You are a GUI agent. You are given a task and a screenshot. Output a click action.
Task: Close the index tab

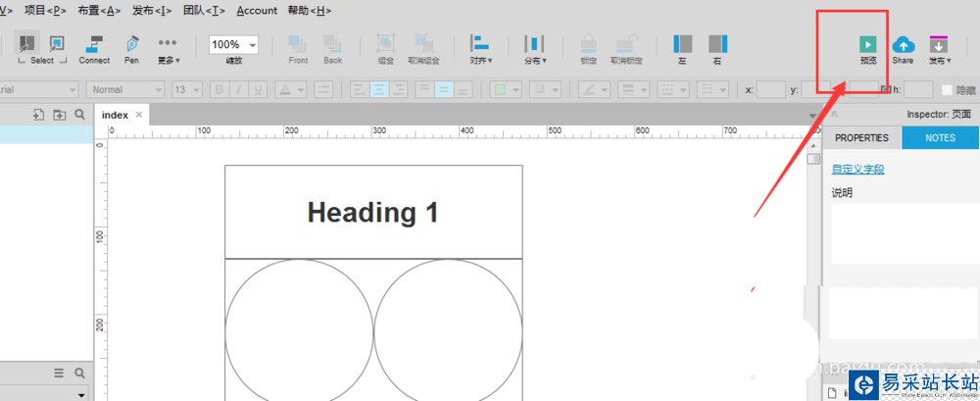[x=139, y=115]
